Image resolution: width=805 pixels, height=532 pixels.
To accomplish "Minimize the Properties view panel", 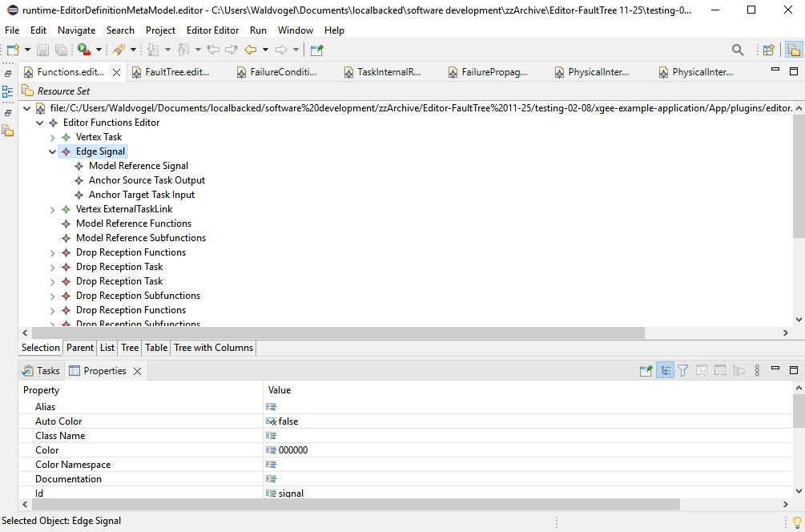I will [775, 369].
